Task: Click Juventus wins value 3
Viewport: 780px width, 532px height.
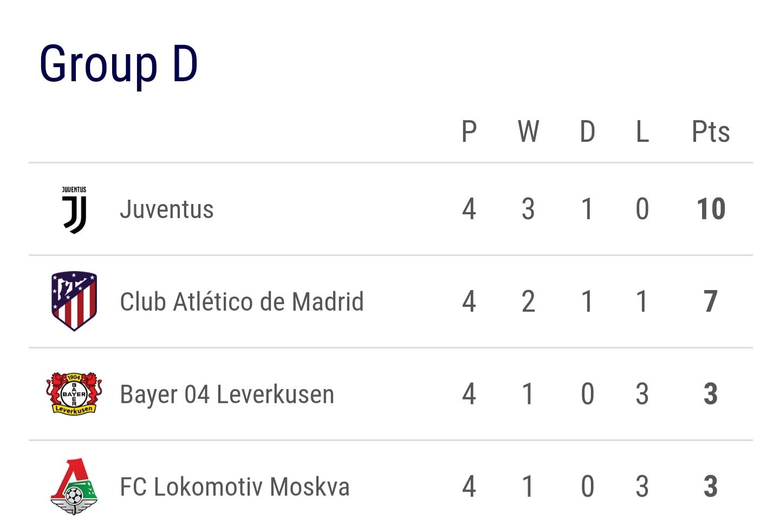Action: point(528,209)
